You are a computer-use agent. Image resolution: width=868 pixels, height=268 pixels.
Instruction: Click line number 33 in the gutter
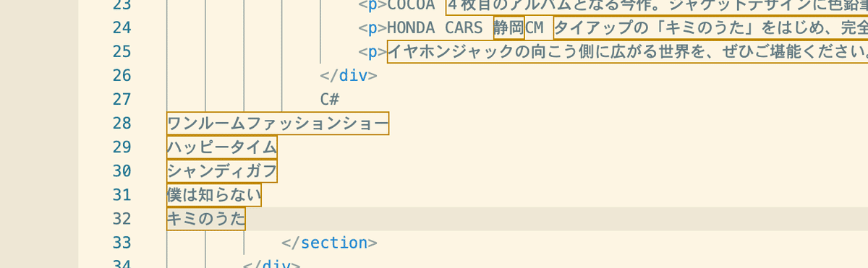122,243
